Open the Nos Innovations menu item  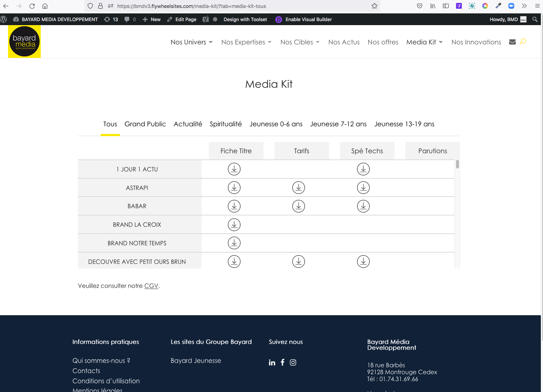(476, 42)
